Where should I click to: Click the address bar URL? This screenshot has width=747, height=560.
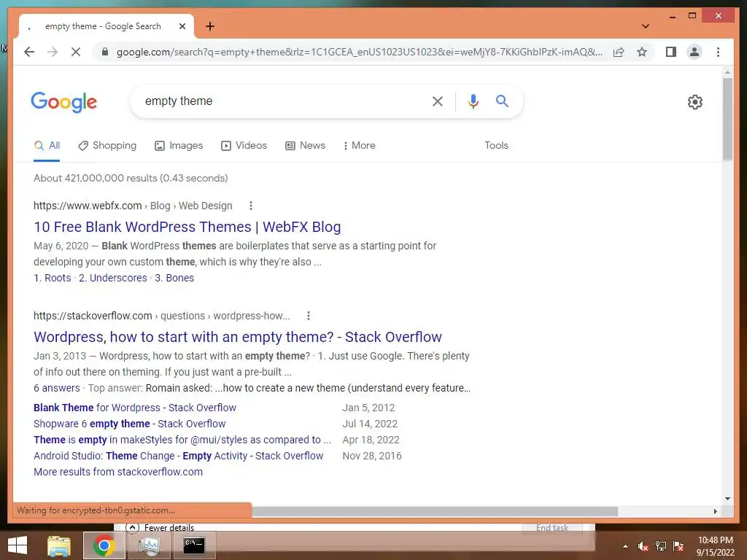coord(359,52)
